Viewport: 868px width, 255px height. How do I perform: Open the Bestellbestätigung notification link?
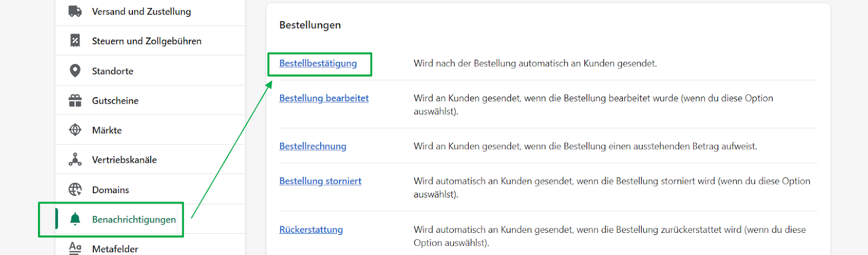tap(318, 63)
